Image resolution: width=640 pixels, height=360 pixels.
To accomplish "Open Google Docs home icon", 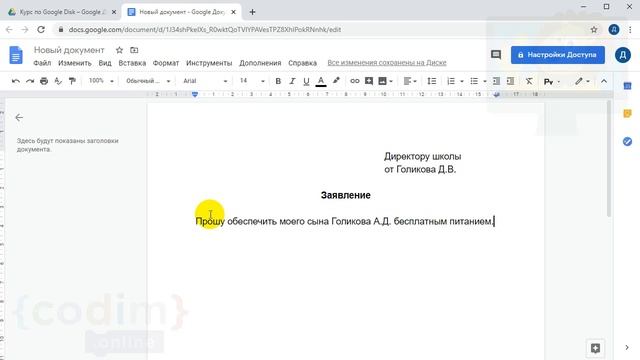I will click(x=16, y=55).
